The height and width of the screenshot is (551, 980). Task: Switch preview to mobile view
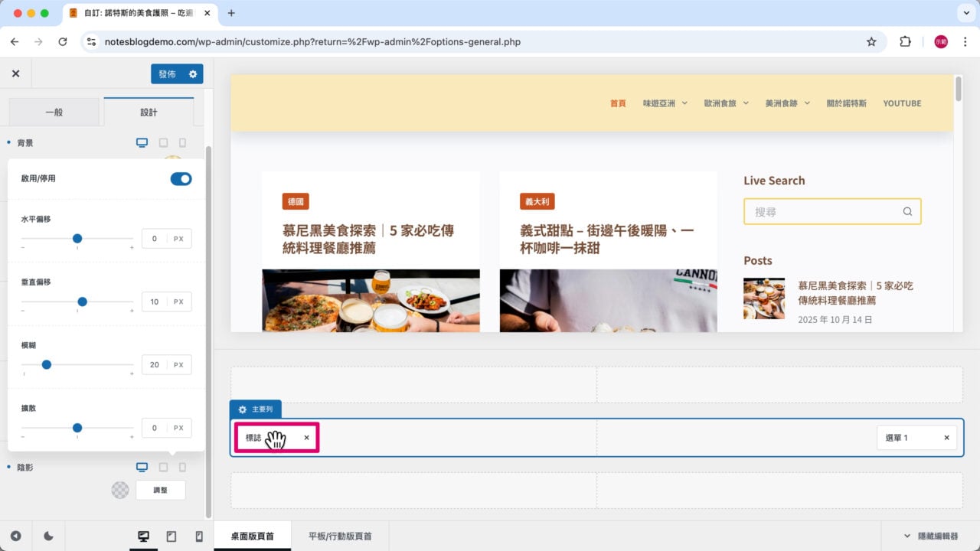pos(198,536)
